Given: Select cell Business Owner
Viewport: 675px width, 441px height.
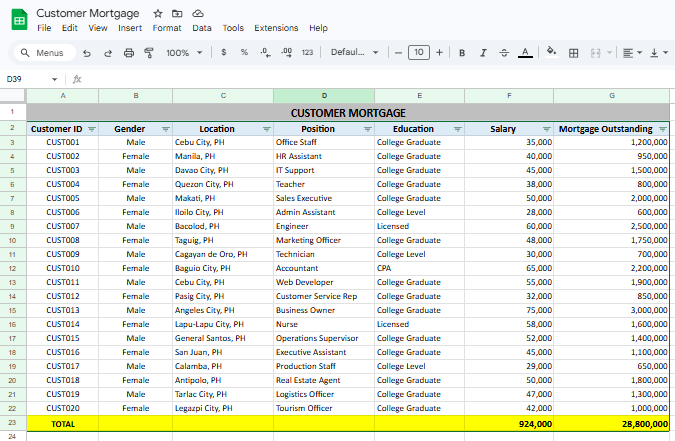Looking at the screenshot, I should click(x=324, y=310).
